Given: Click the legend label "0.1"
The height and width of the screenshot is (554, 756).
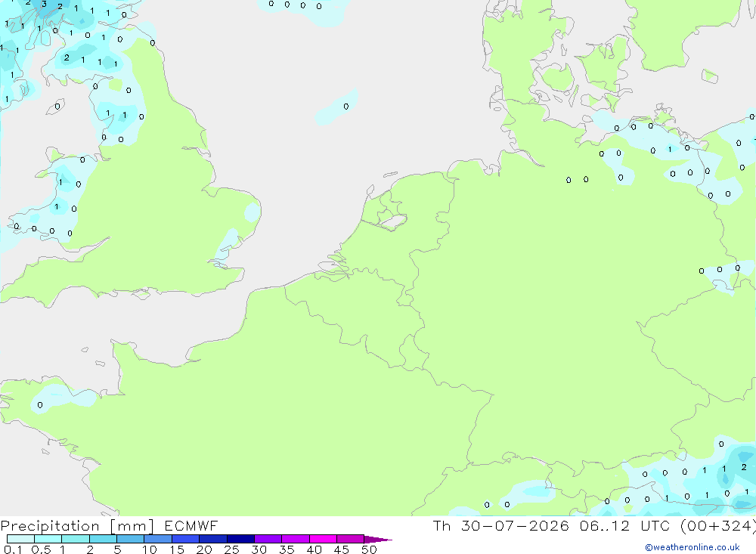Looking at the screenshot, I should pyautogui.click(x=13, y=549).
